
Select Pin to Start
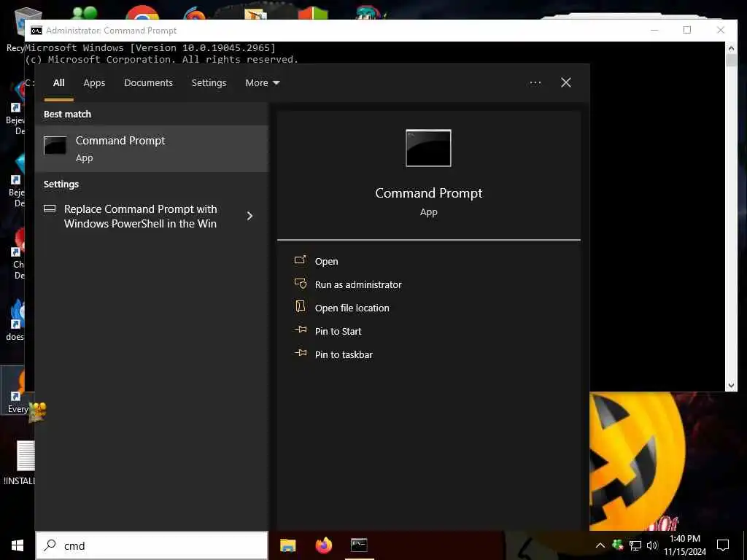tap(338, 332)
